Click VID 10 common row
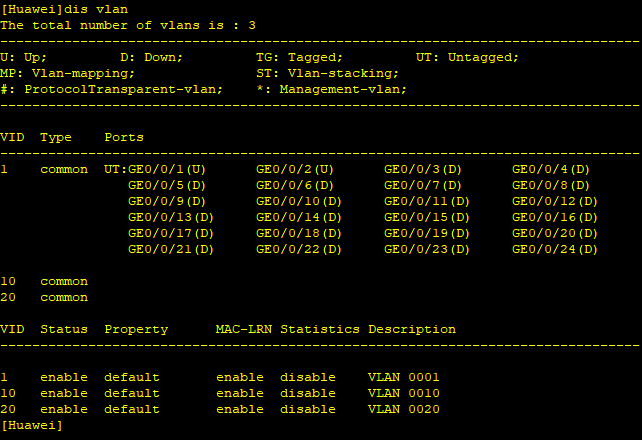Image resolution: width=642 pixels, height=440 pixels. pyautogui.click(x=44, y=282)
